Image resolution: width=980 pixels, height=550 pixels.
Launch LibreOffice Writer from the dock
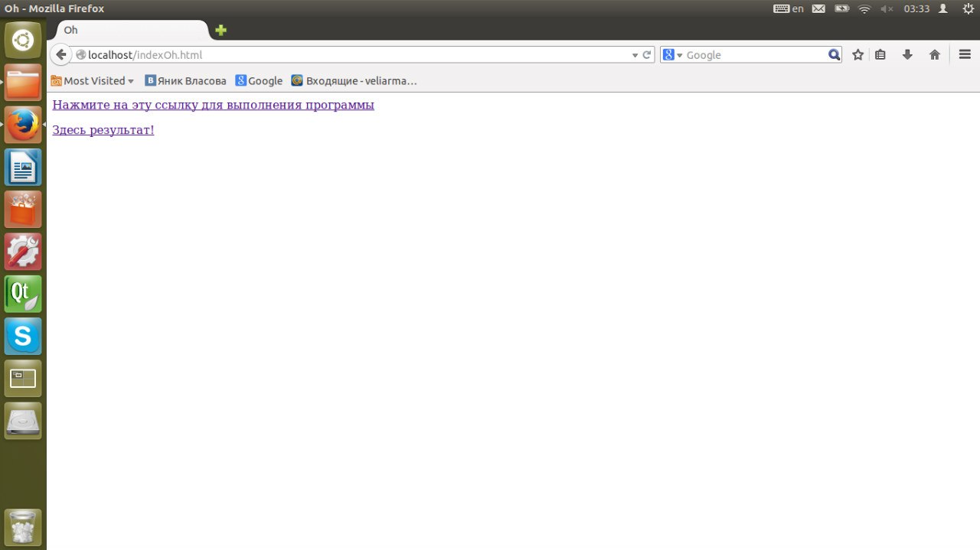(23, 167)
